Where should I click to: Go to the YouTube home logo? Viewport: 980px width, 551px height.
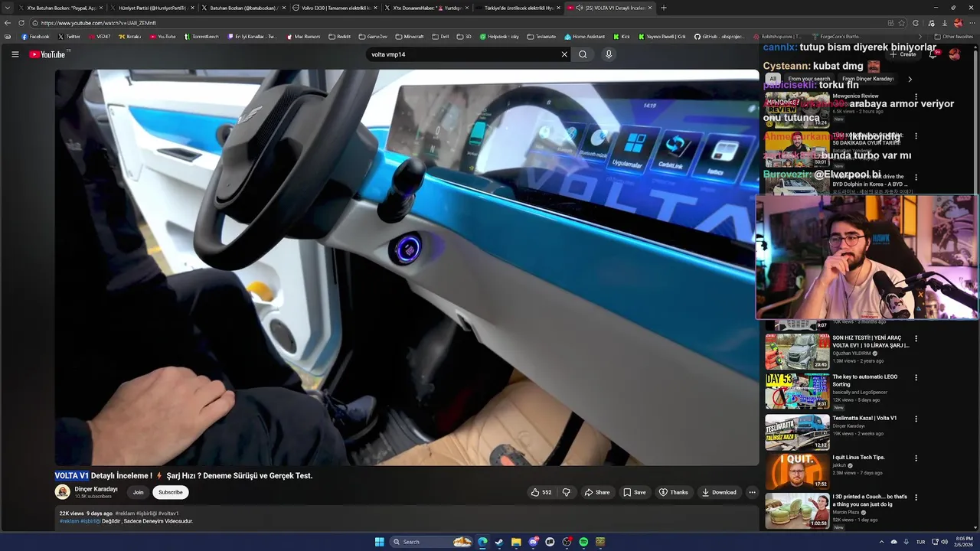point(47,54)
